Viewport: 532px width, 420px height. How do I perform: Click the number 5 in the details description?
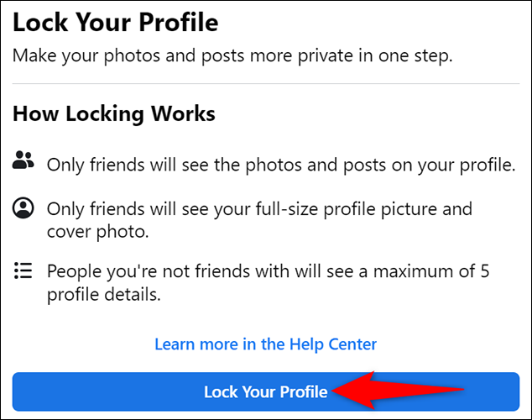pos(484,271)
